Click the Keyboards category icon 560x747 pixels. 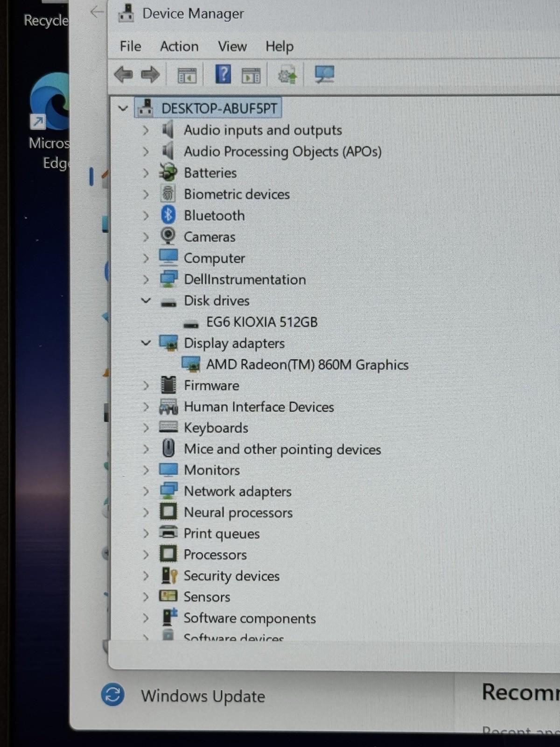pyautogui.click(x=168, y=427)
